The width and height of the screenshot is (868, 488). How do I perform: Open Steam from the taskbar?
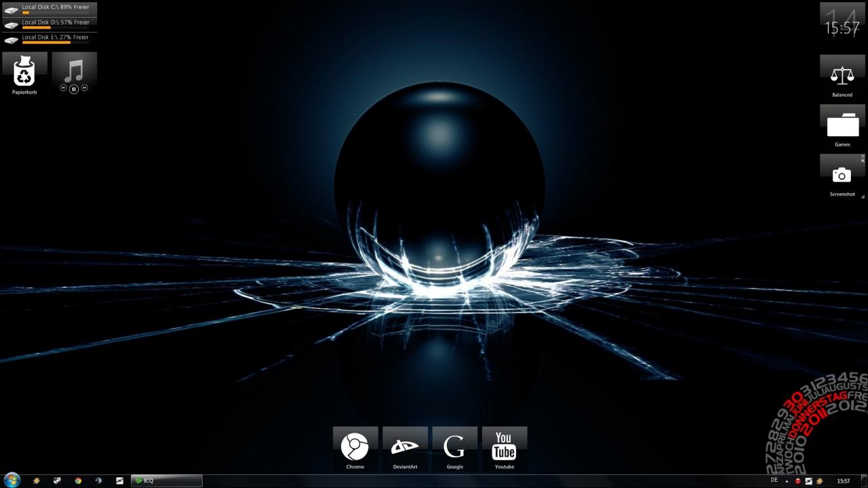click(58, 481)
